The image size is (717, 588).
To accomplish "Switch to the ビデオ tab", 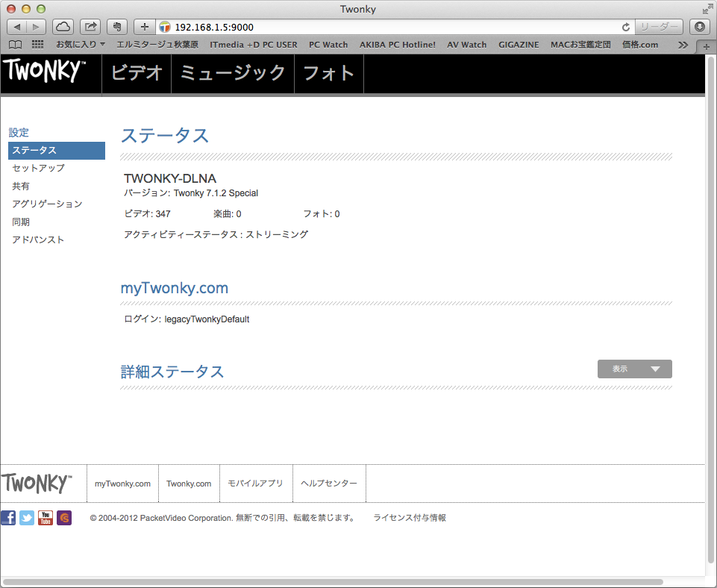I will 137,74.
